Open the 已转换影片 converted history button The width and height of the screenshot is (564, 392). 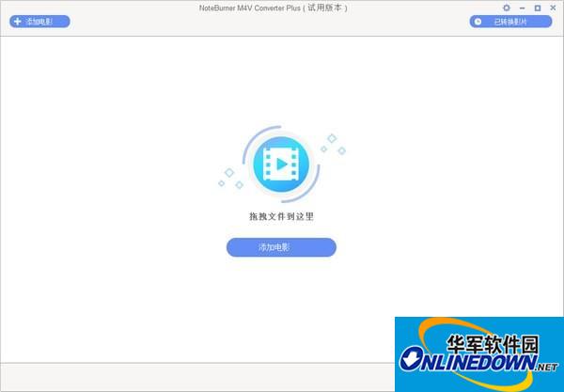[510, 22]
